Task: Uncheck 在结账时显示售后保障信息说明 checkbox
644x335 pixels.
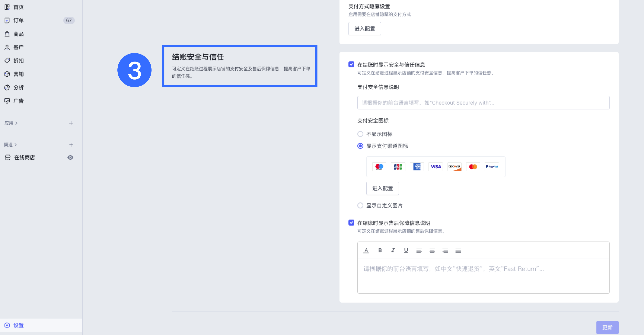Action: coord(351,223)
